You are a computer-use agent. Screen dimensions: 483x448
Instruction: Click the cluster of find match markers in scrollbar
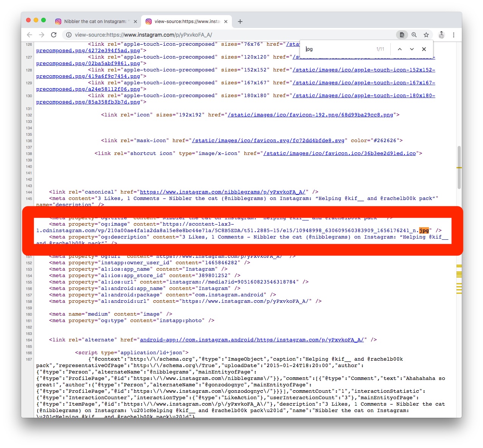click(459, 280)
